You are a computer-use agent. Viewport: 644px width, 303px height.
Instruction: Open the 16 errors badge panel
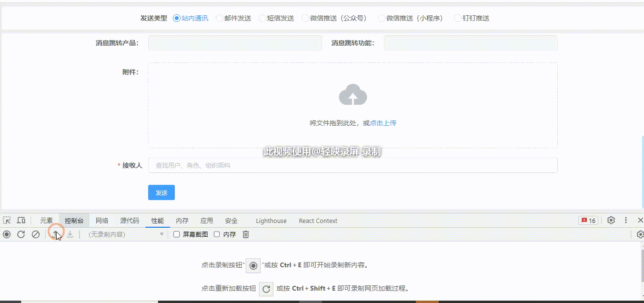587,220
